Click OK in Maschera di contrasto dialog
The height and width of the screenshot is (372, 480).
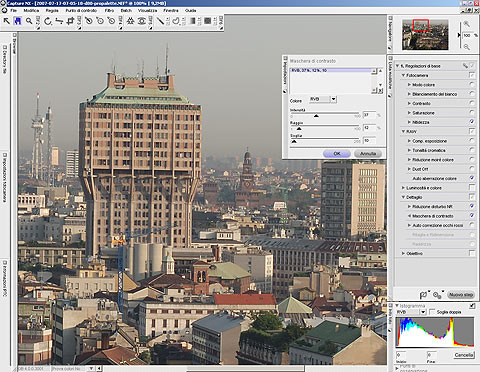(x=337, y=154)
